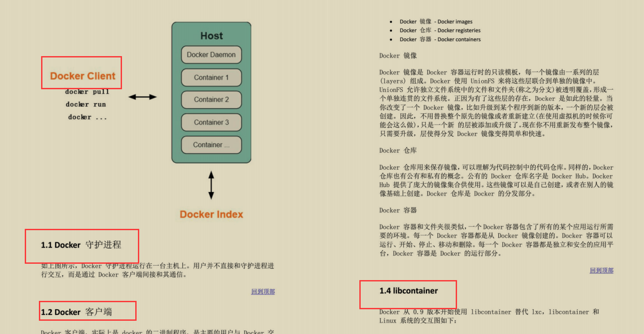Click the 1.2 Docker 客户端 heading
This screenshot has height=334, width=644.
tap(76, 312)
